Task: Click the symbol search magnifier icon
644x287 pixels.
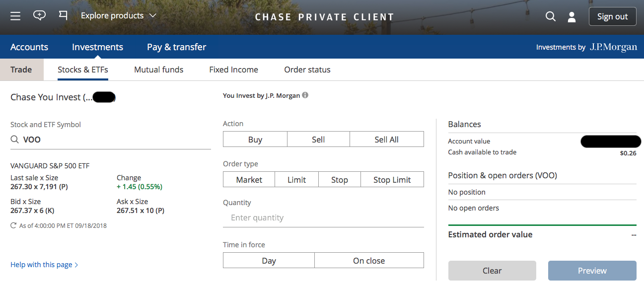Action: [x=15, y=140]
